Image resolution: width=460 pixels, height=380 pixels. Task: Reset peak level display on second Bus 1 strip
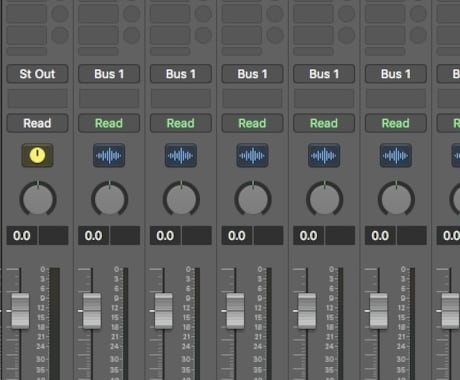click(197, 236)
